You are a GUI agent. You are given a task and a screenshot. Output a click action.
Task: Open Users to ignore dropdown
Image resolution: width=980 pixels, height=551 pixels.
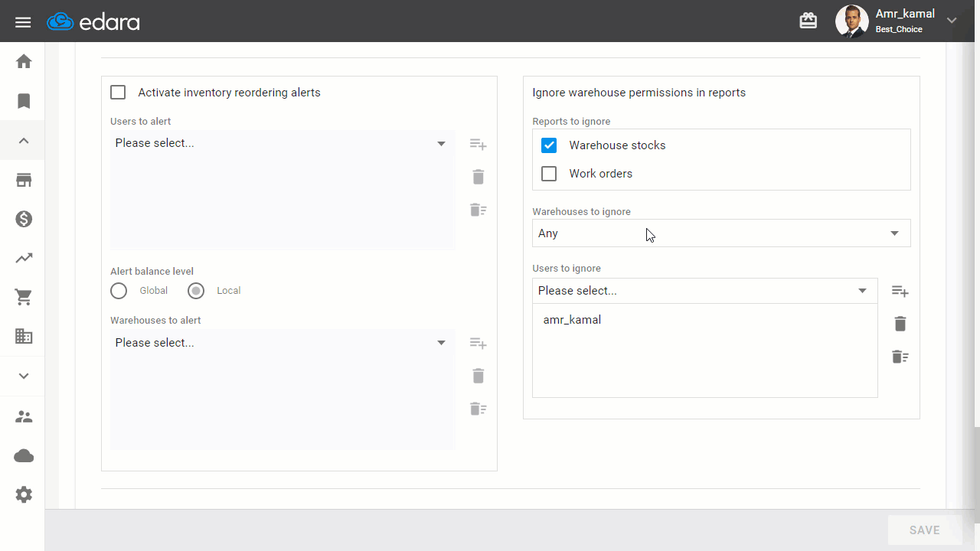[704, 291]
